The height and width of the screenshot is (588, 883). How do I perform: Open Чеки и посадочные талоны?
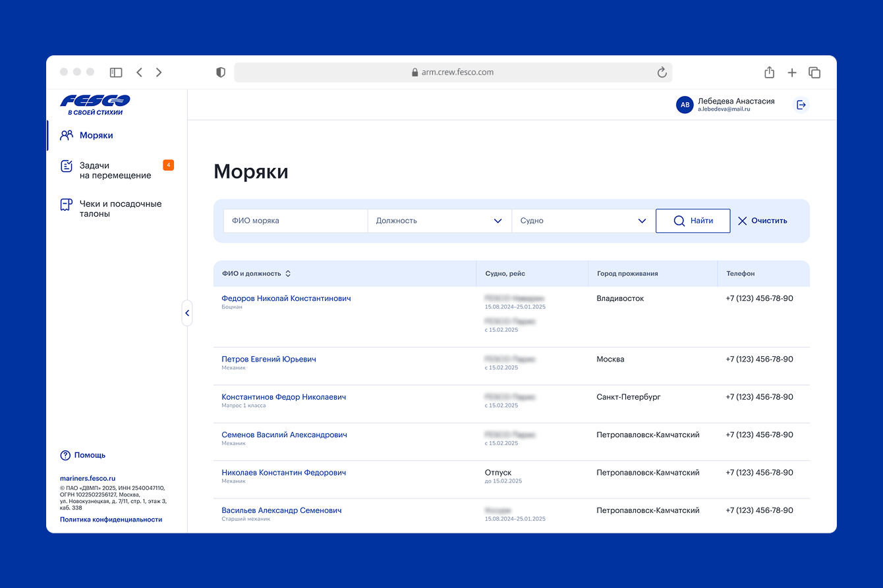(x=120, y=209)
